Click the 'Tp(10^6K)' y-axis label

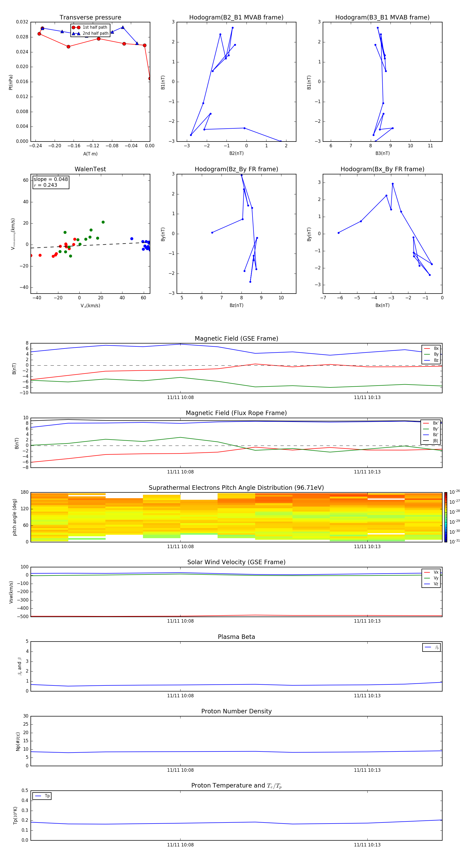click(15, 815)
